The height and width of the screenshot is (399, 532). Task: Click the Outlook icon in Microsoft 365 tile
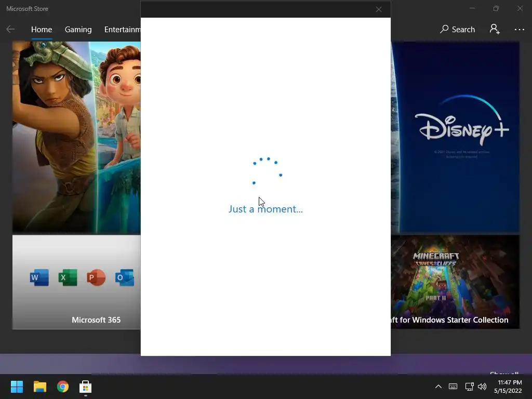coord(124,277)
